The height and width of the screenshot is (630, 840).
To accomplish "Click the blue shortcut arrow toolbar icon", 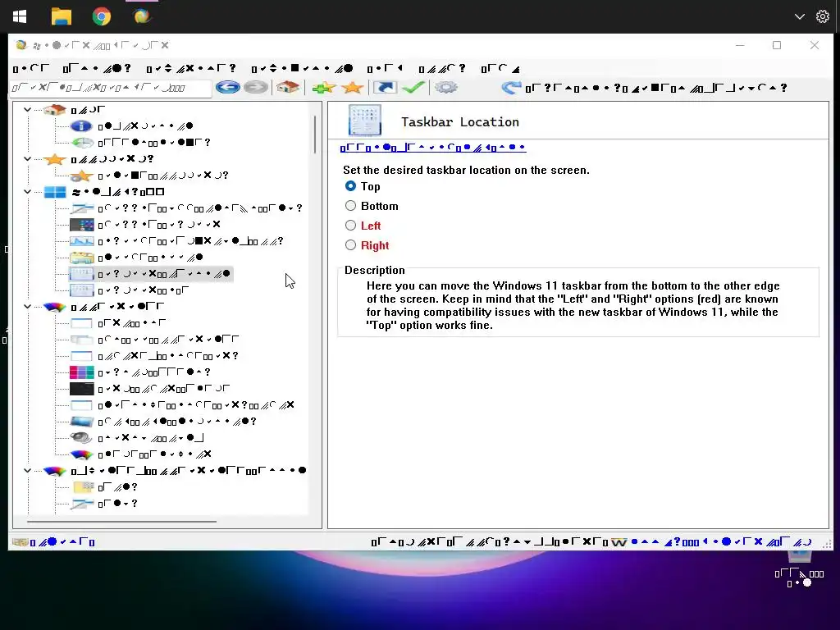I will pyautogui.click(x=385, y=87).
